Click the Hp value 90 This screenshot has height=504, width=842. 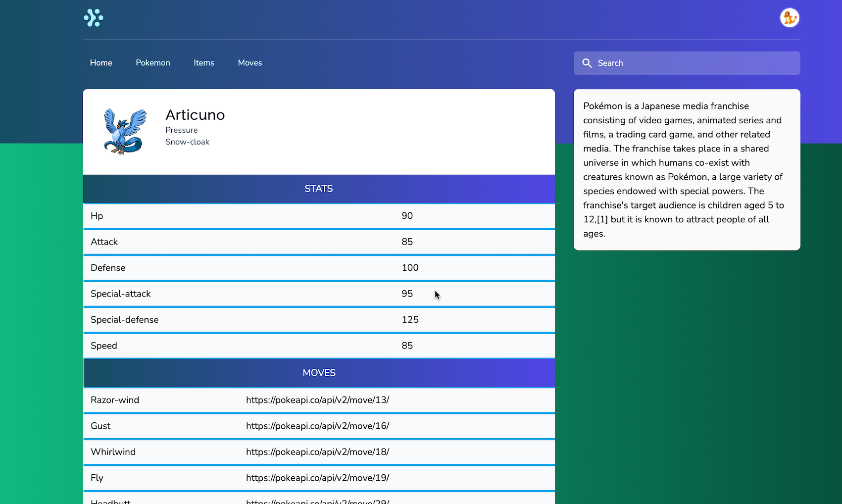(407, 216)
